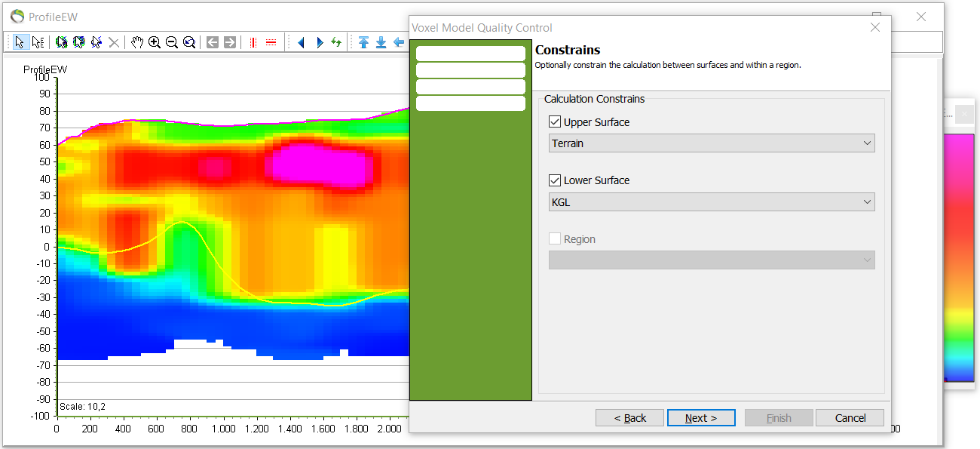Move profile left with blue triangle
Screen dimensions: 980x449
[x=301, y=42]
